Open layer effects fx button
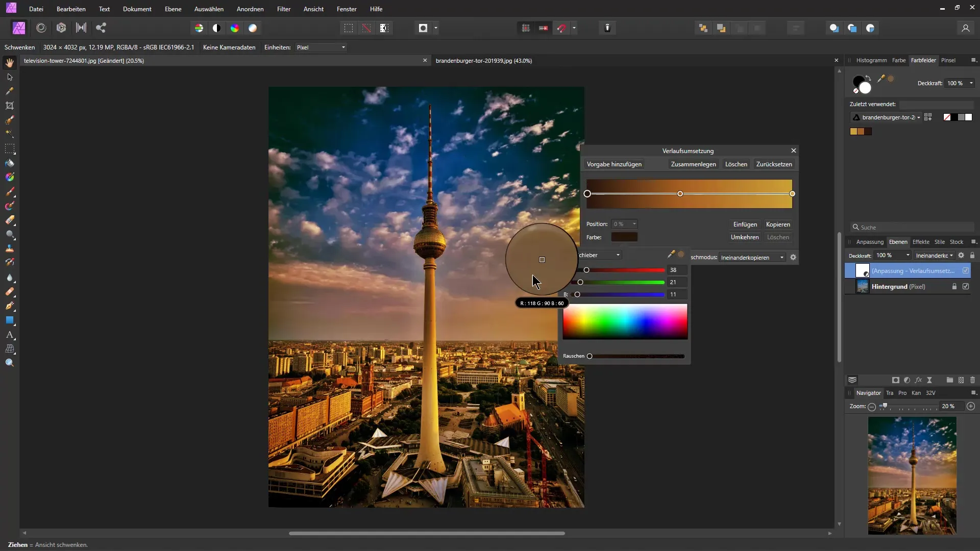The width and height of the screenshot is (980, 551). (918, 380)
